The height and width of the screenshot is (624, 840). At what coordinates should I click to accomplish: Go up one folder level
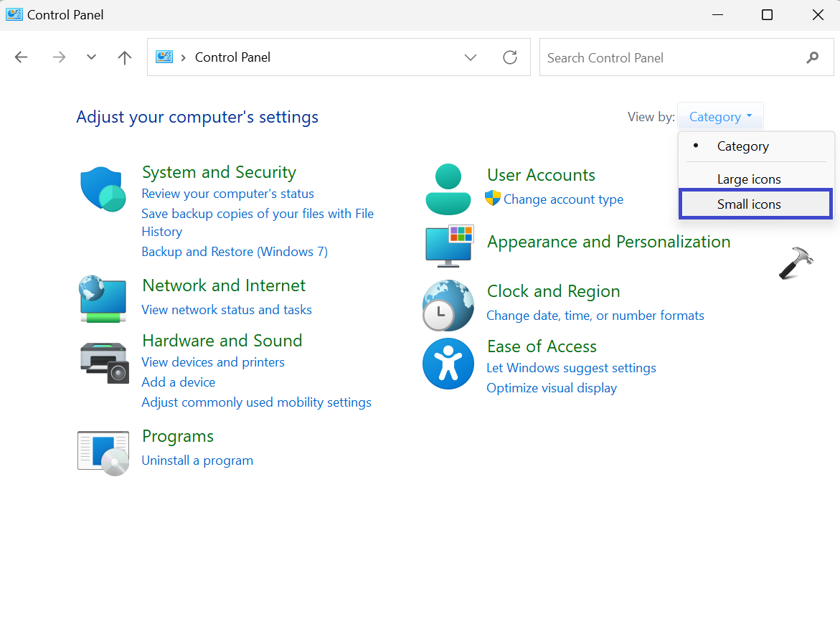pos(125,57)
